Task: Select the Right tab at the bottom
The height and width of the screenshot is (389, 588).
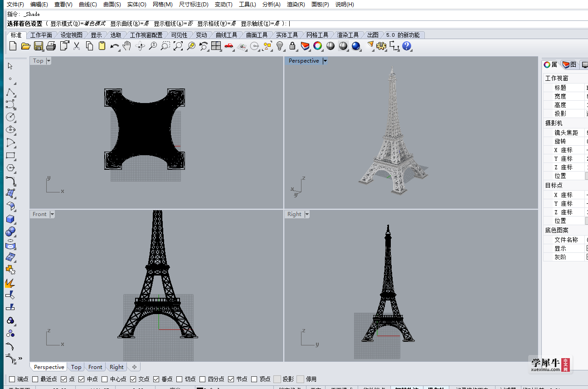Action: pyautogui.click(x=117, y=367)
